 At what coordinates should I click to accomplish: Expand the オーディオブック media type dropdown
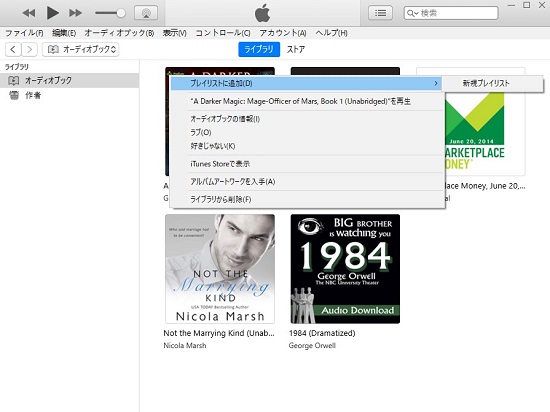[x=81, y=49]
